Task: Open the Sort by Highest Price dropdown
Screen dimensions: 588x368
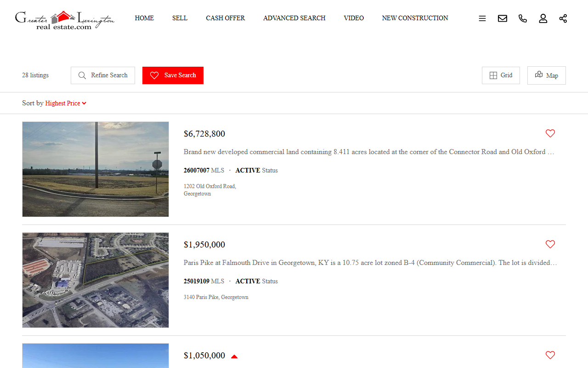Action: pos(66,103)
